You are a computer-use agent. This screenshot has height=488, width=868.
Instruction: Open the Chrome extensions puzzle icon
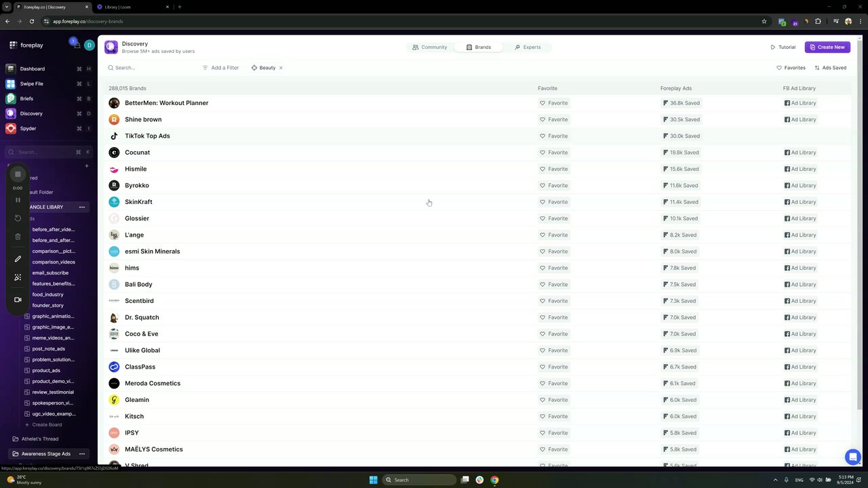[818, 21]
